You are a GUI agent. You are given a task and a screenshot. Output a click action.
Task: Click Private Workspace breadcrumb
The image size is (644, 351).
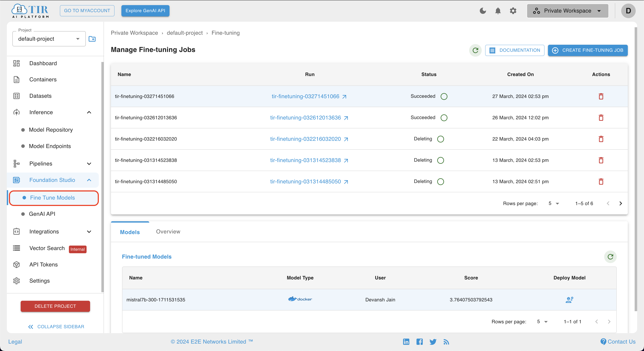134,33
